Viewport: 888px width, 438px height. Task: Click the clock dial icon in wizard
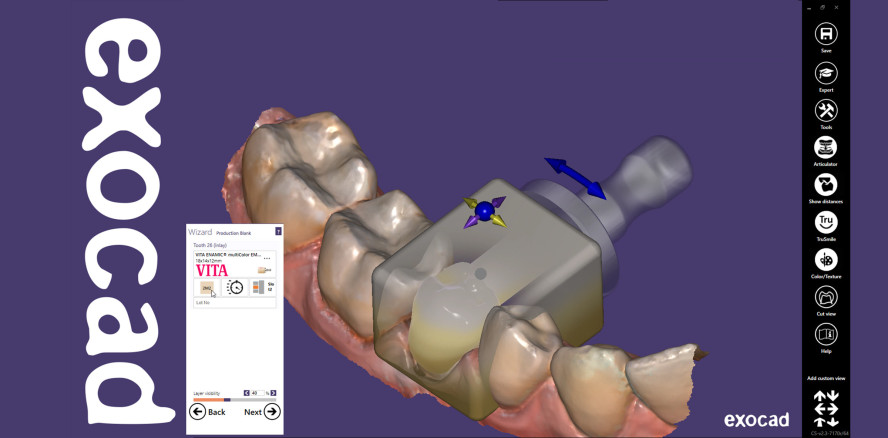click(235, 287)
